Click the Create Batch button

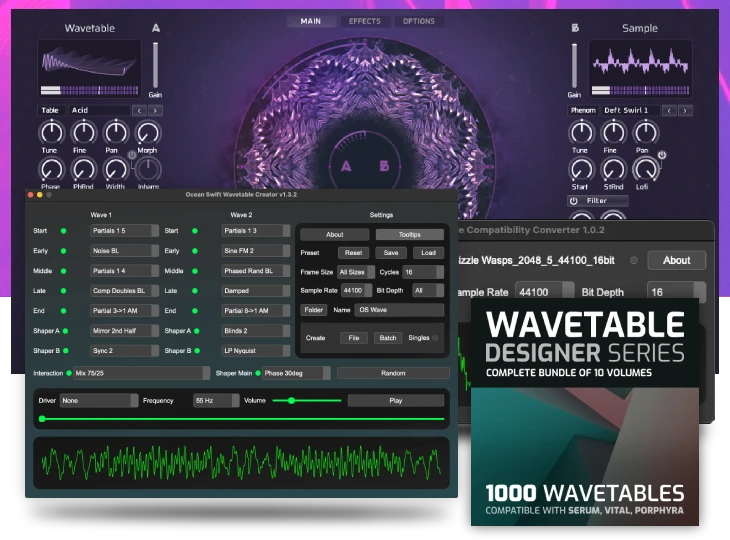tap(388, 338)
